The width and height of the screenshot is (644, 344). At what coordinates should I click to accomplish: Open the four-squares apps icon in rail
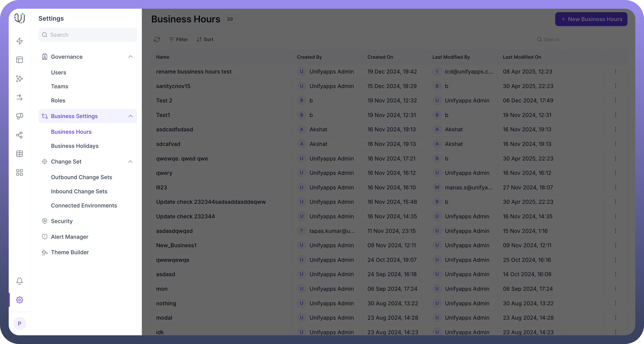[x=20, y=172]
